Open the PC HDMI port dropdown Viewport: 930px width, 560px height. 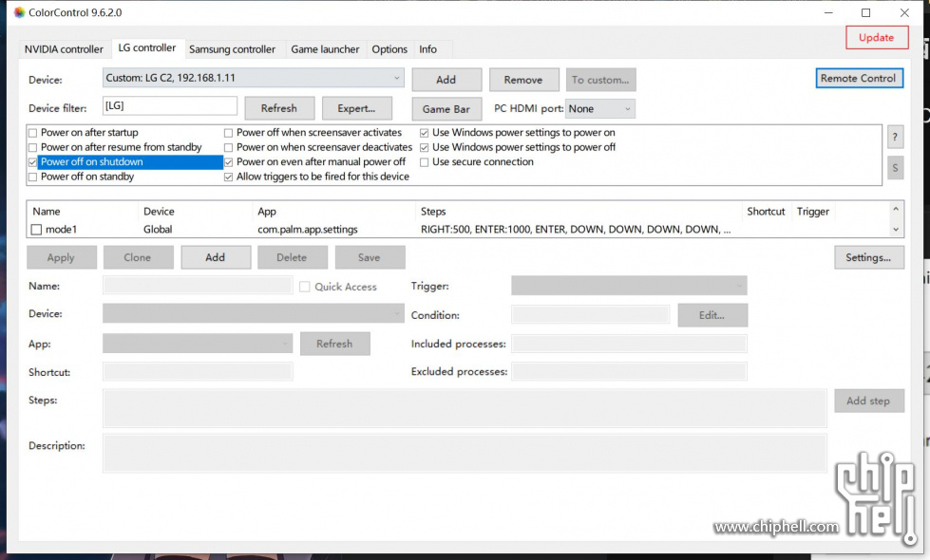600,108
